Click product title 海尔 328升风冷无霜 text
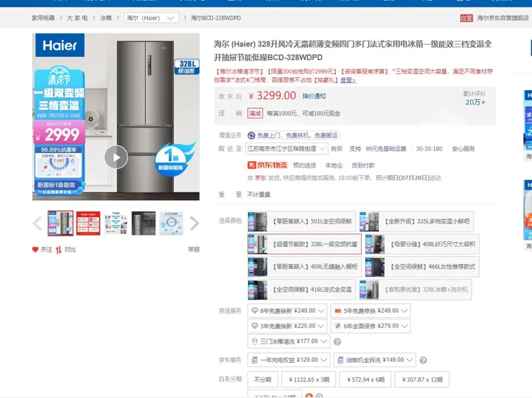Viewport: 532px width, 398px height. 353,51
